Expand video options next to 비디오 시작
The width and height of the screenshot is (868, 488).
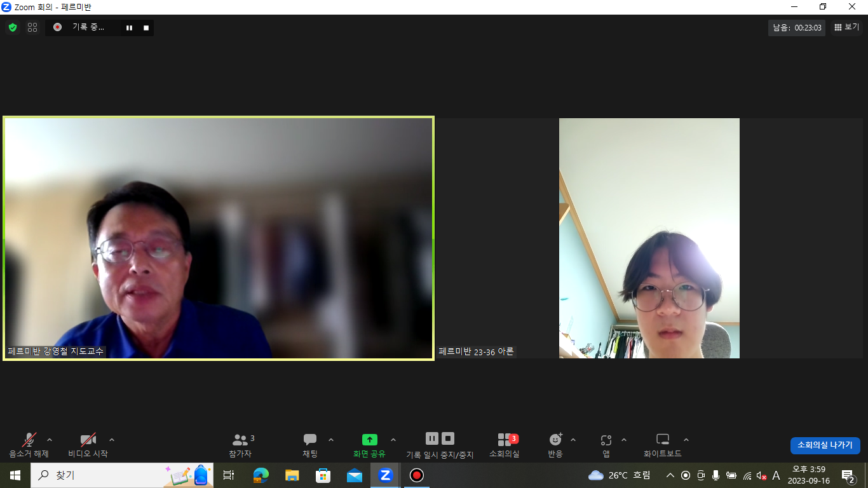[x=112, y=440]
